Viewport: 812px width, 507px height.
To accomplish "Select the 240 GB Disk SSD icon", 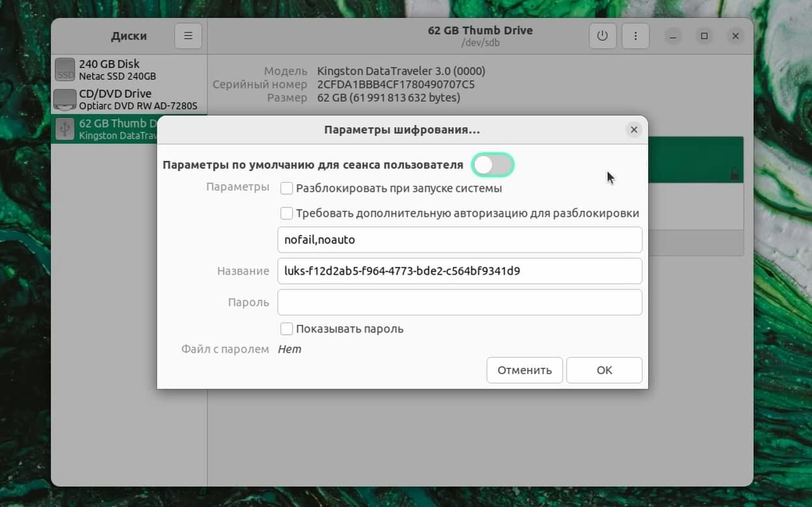I will (65, 70).
